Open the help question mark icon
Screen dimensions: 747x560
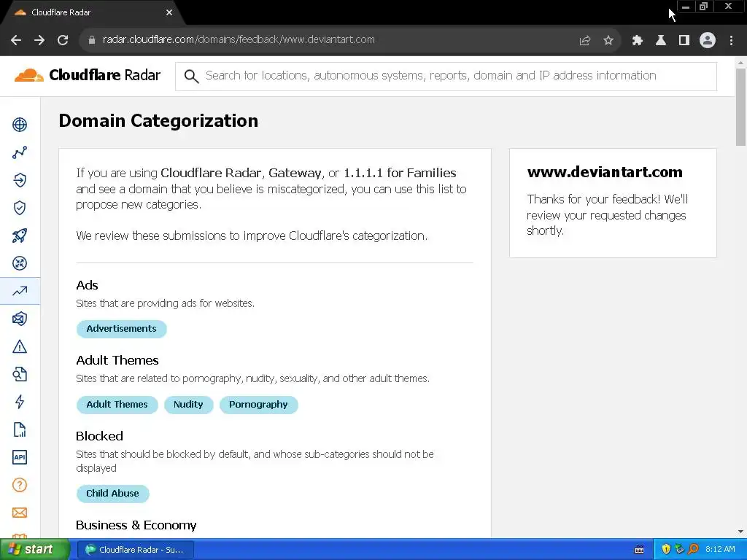tap(20, 485)
